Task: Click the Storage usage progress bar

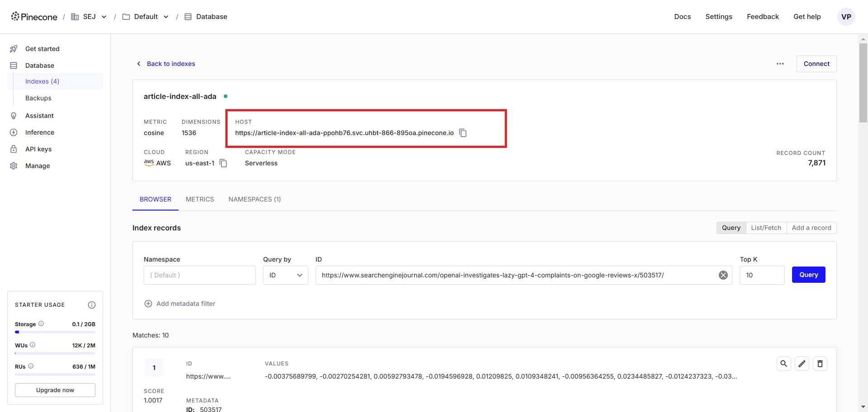Action: [x=55, y=332]
